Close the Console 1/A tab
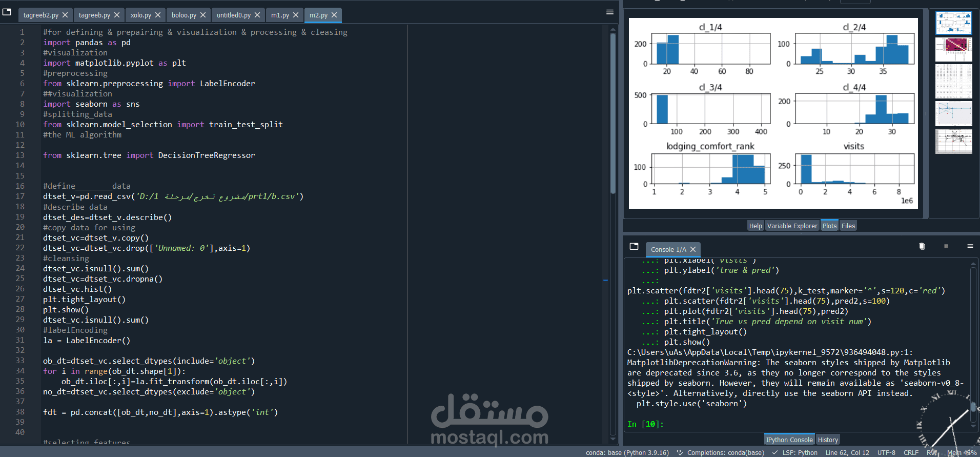 [693, 249]
